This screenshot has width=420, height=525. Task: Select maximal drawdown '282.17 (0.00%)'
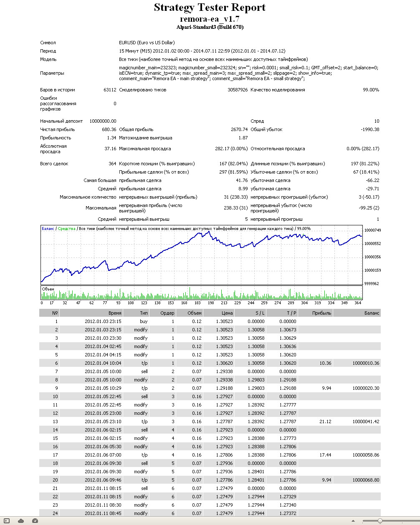click(232, 149)
